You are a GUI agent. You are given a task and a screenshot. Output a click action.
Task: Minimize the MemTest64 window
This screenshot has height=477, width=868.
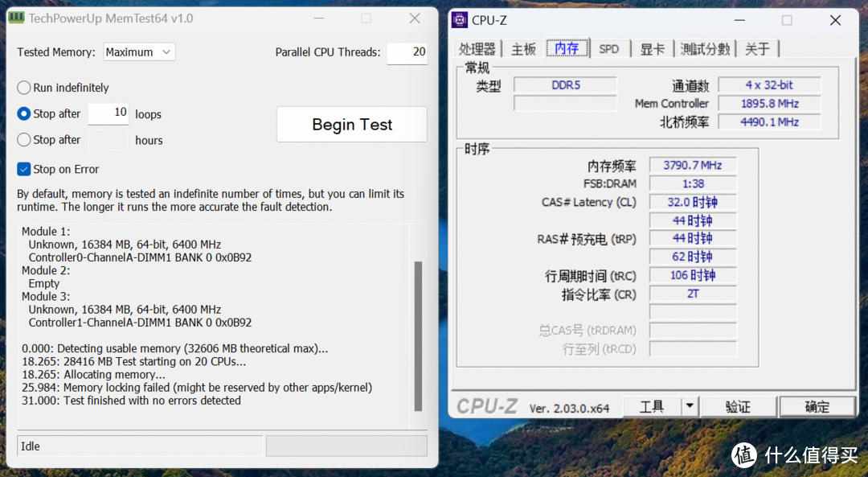[x=319, y=19]
